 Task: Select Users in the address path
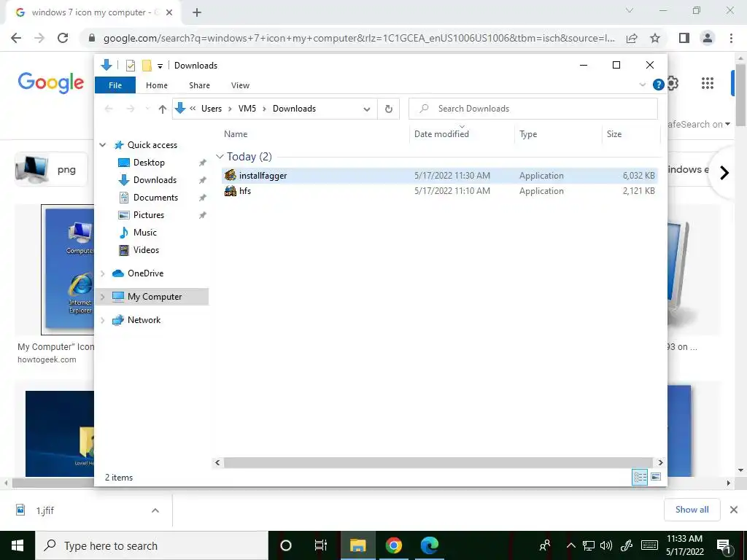point(212,109)
